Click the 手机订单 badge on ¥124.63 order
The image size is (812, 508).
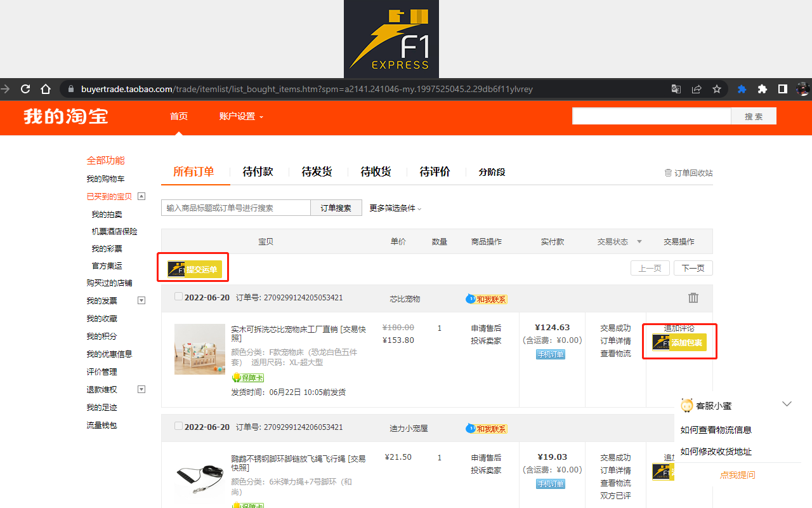(x=551, y=354)
